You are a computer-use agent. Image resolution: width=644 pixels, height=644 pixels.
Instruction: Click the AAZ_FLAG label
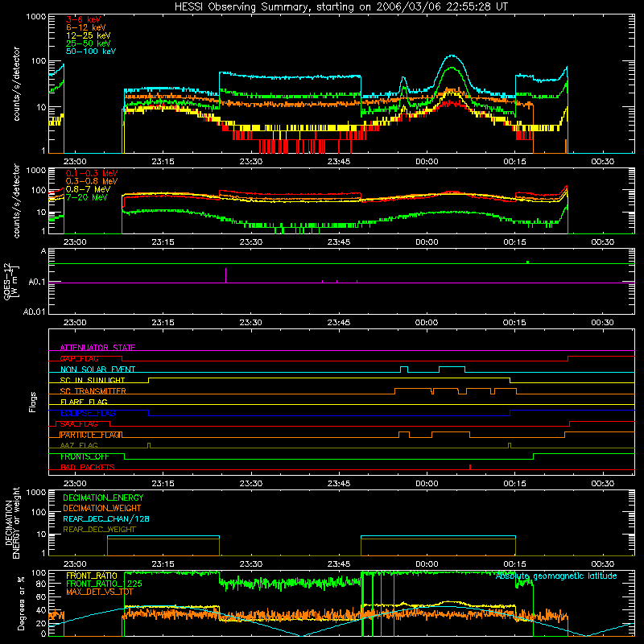click(79, 446)
